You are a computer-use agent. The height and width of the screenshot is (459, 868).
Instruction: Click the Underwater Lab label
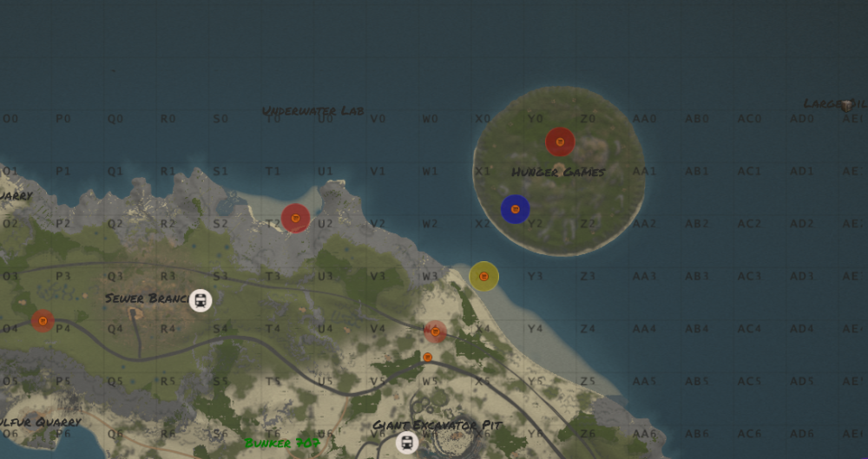[313, 111]
